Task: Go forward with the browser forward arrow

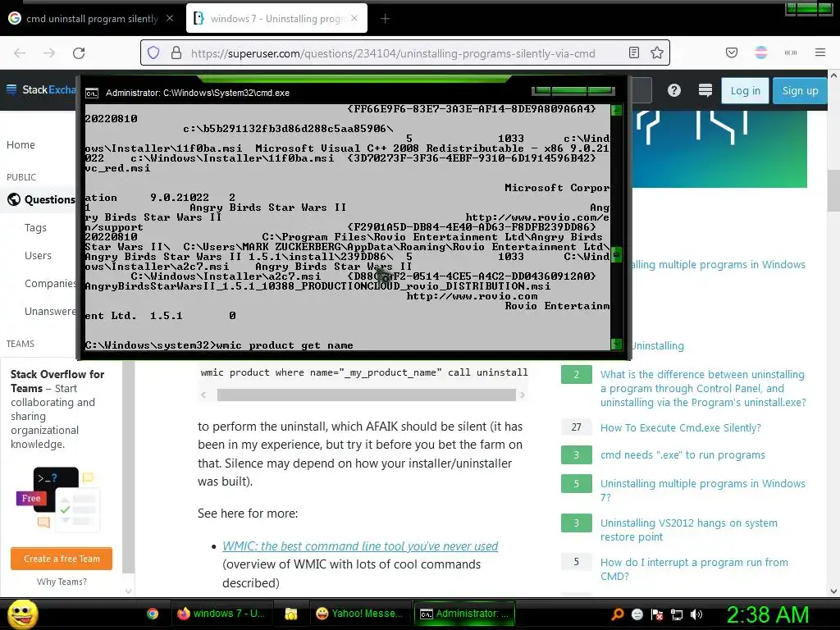Action: (49, 53)
